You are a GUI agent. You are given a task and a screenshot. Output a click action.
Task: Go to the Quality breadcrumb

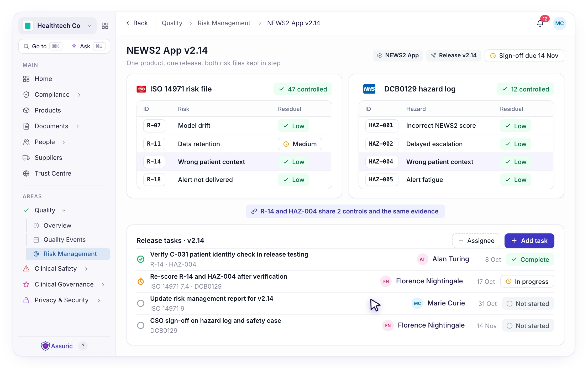pos(172,23)
